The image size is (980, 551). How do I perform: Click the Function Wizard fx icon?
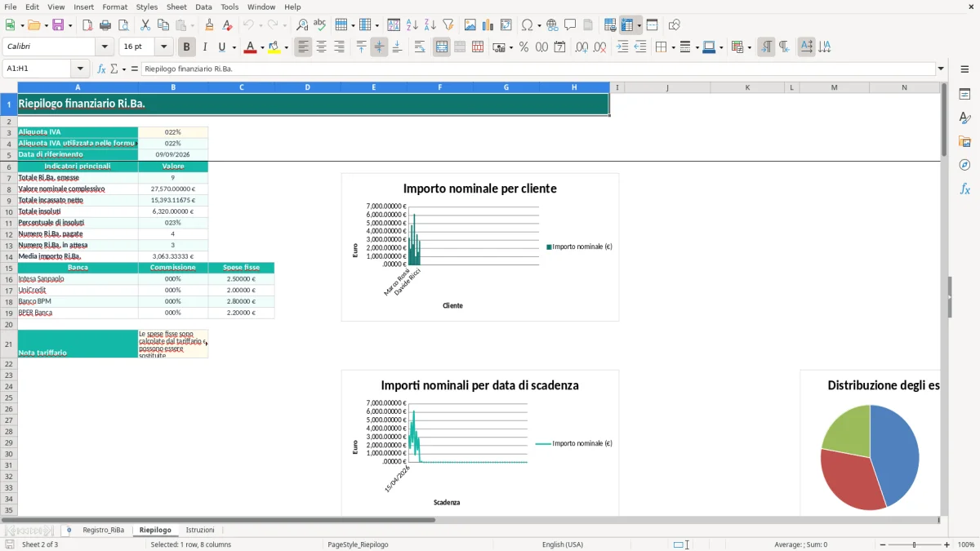pyautogui.click(x=102, y=69)
